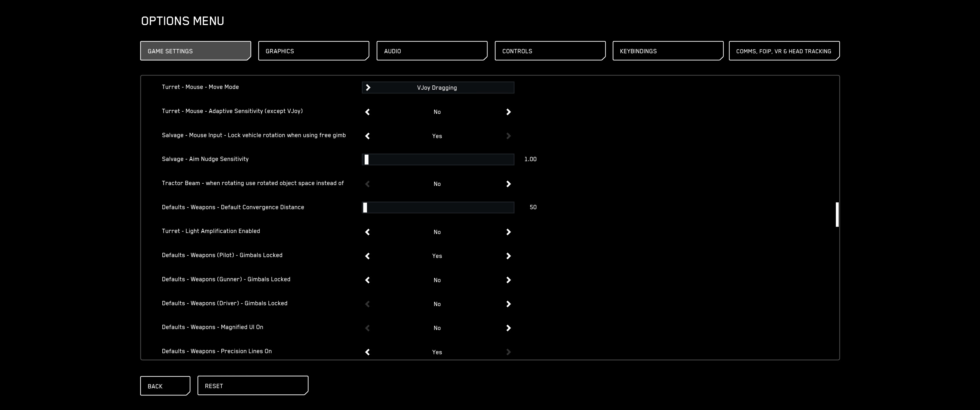Open the Keybindings tab

click(668, 51)
